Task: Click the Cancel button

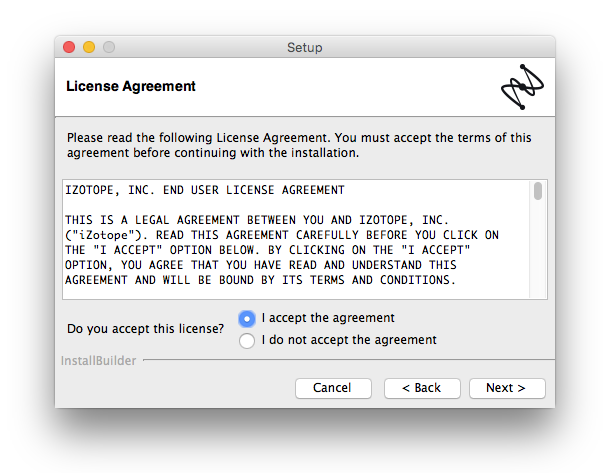Action: point(333,388)
